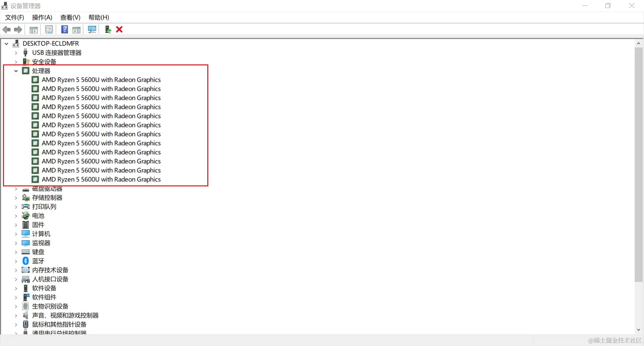Click the 电池 battery icon

25,216
